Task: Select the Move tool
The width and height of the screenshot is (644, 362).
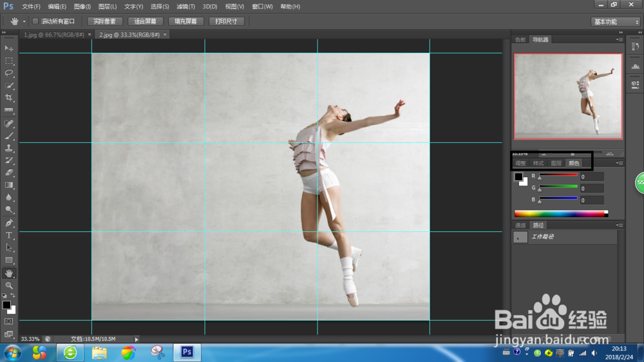Action: click(9, 48)
